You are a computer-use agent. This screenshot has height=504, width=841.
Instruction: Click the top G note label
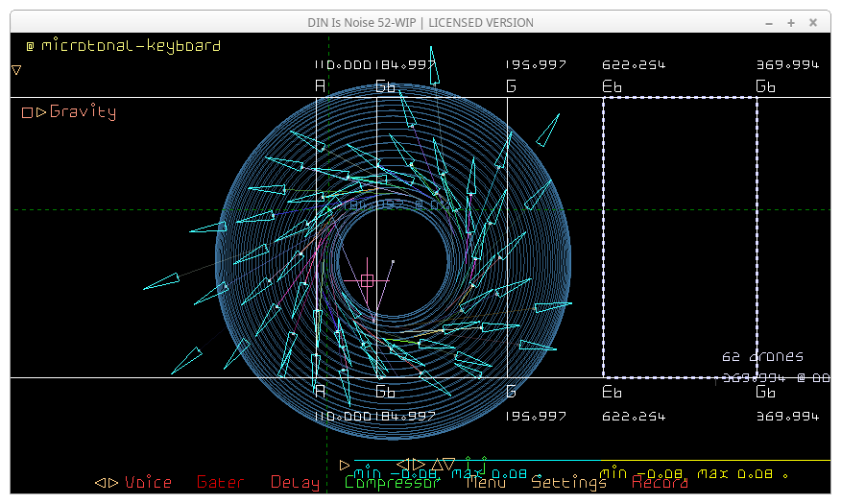[511, 86]
